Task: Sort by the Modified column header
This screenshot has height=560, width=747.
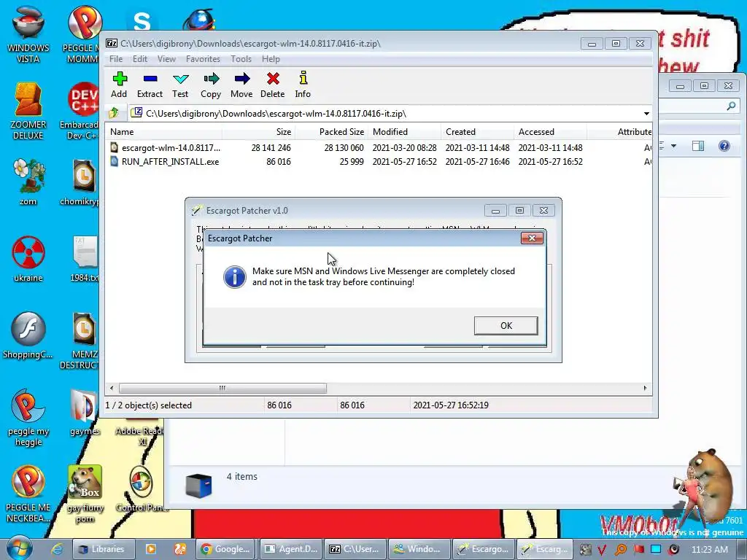Action: coord(404,132)
